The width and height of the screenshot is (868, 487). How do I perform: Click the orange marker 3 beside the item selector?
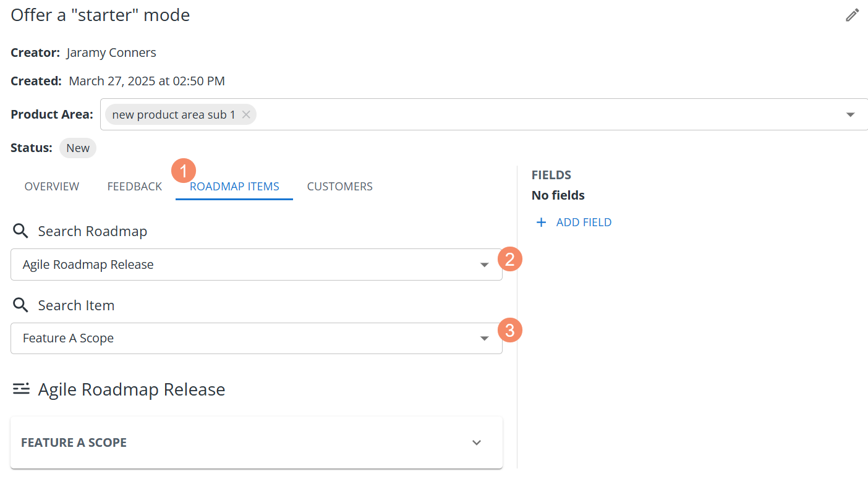coord(509,330)
